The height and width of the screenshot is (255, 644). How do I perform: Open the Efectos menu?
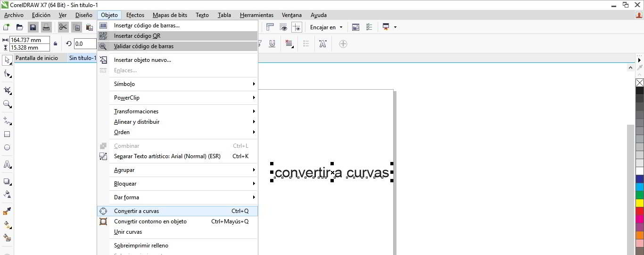[135, 15]
